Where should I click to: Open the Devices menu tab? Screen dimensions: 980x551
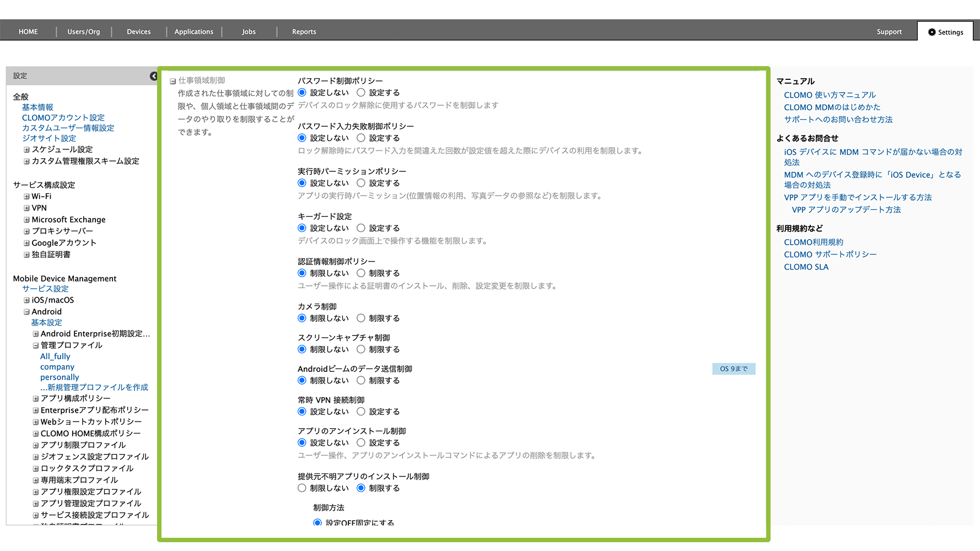pyautogui.click(x=138, y=32)
